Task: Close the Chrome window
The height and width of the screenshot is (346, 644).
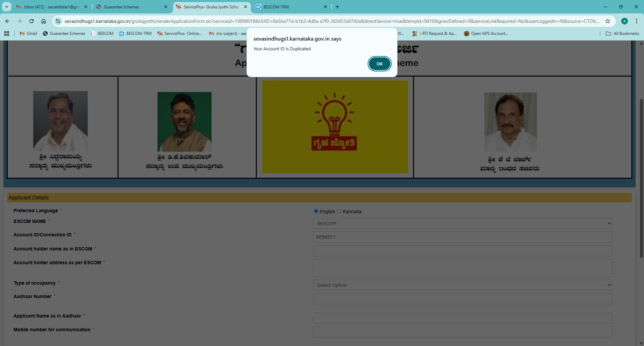Action: tap(636, 7)
